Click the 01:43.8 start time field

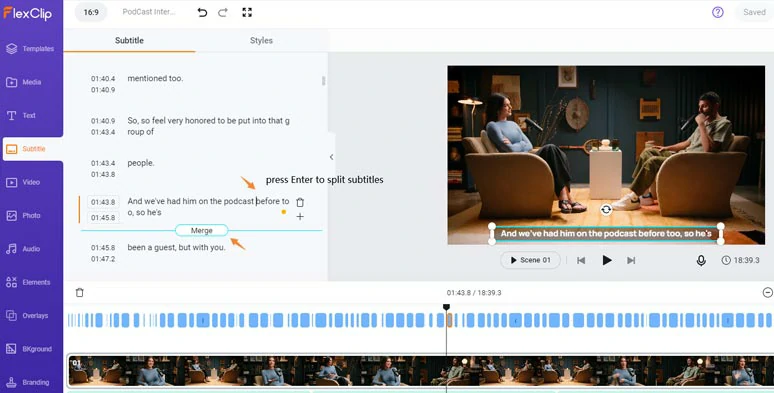[103, 202]
